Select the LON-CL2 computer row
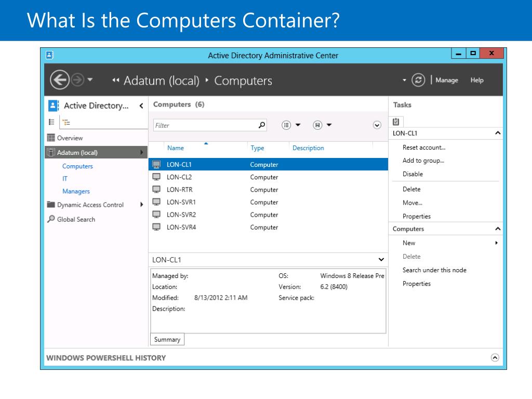Screen dimensions: 532x399 tap(269, 177)
